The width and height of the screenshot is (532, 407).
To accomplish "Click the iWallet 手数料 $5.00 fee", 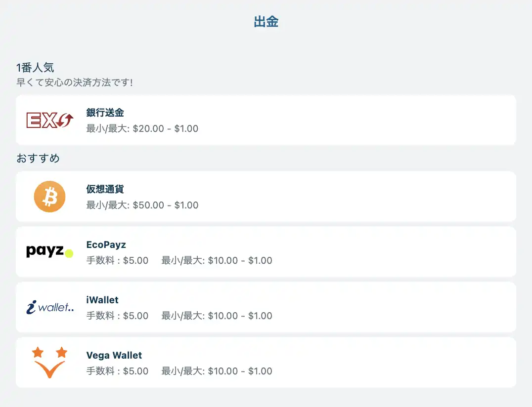I will [x=117, y=316].
